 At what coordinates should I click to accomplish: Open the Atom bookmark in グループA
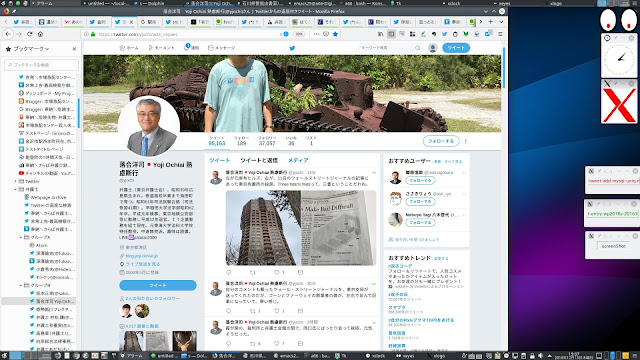(38, 245)
